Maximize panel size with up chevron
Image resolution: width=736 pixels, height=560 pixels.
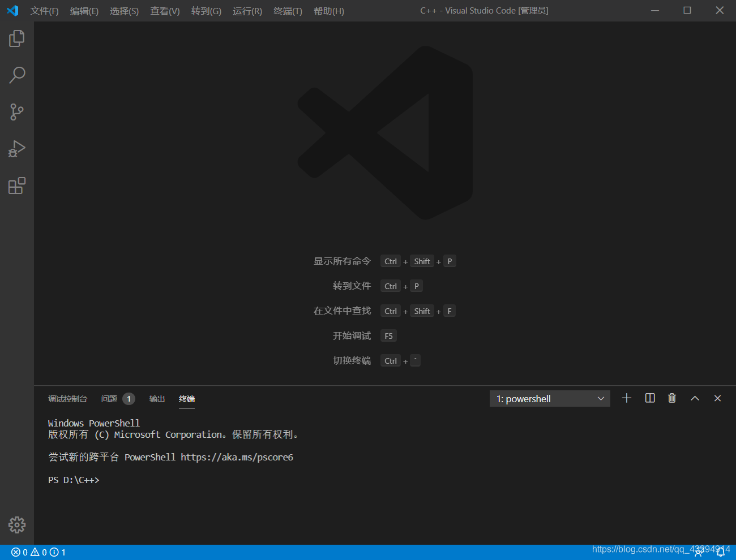695,398
